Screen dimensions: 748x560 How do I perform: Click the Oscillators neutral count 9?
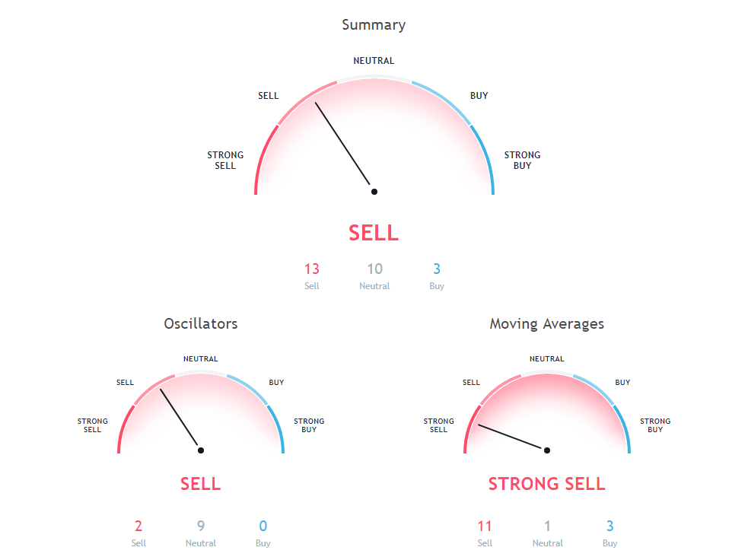coord(201,526)
